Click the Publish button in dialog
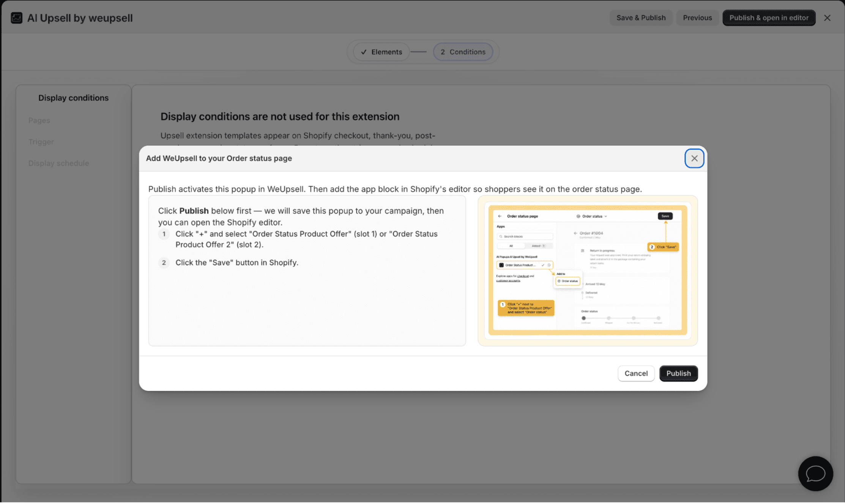Viewport: 845px width, 504px height. (x=678, y=373)
